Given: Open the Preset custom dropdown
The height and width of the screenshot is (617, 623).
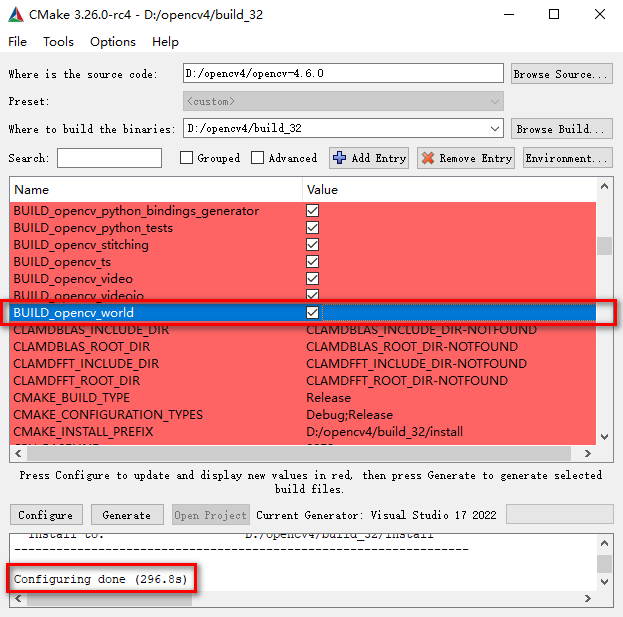Looking at the screenshot, I should tap(343, 101).
